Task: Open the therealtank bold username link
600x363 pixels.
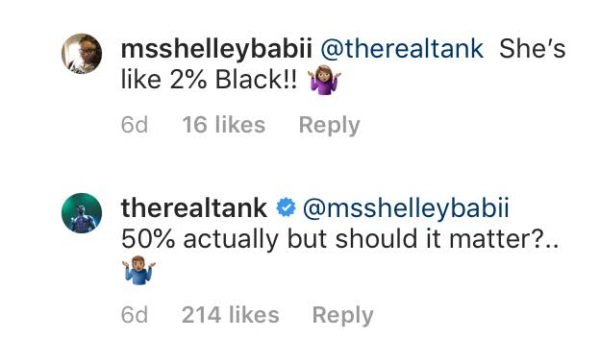Action: [194, 208]
